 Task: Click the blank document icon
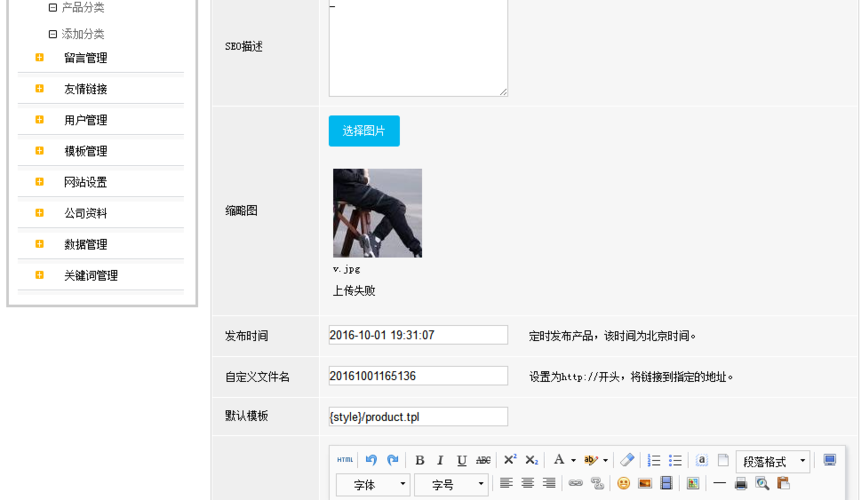pos(723,460)
